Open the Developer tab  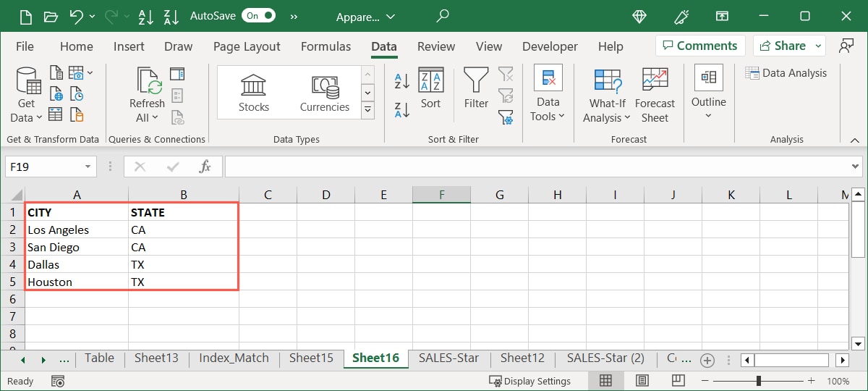tap(550, 46)
